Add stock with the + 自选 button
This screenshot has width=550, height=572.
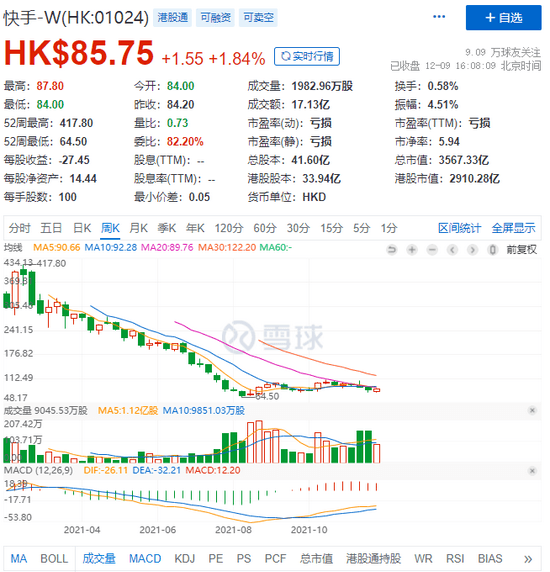(503, 18)
